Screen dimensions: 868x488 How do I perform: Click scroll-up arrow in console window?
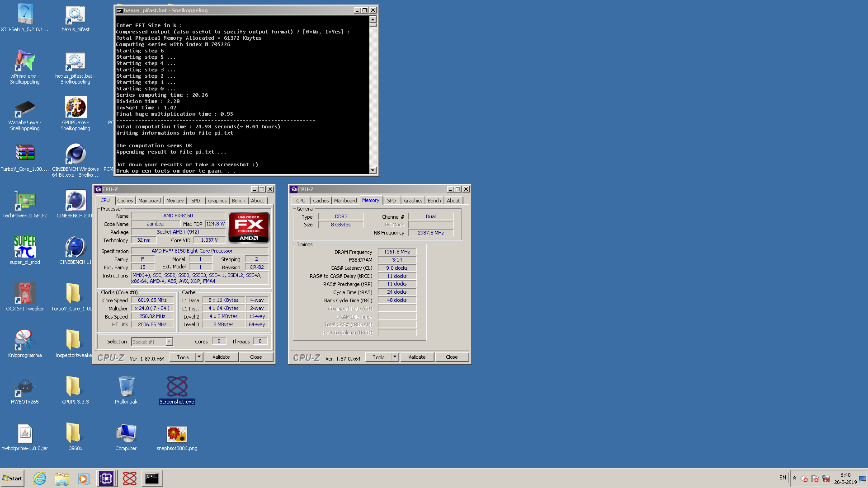(x=373, y=19)
